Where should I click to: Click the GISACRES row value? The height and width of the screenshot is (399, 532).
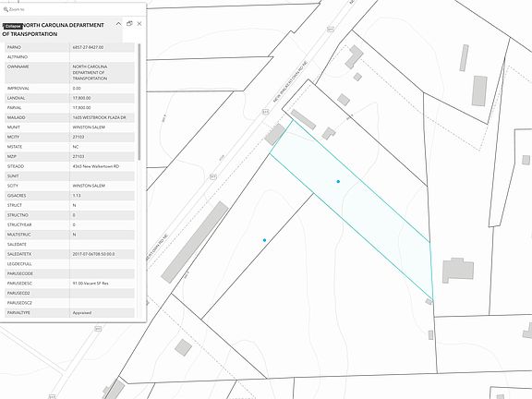tap(102, 196)
